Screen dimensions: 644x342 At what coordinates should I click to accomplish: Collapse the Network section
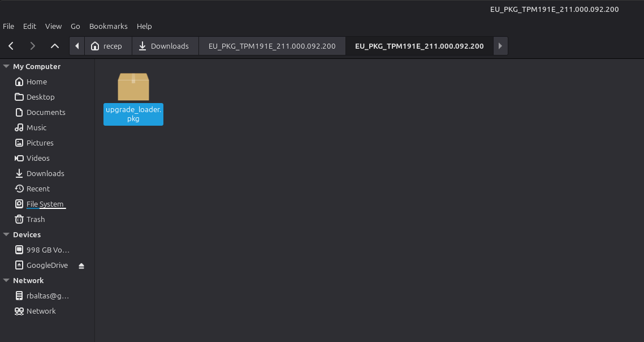click(6, 280)
